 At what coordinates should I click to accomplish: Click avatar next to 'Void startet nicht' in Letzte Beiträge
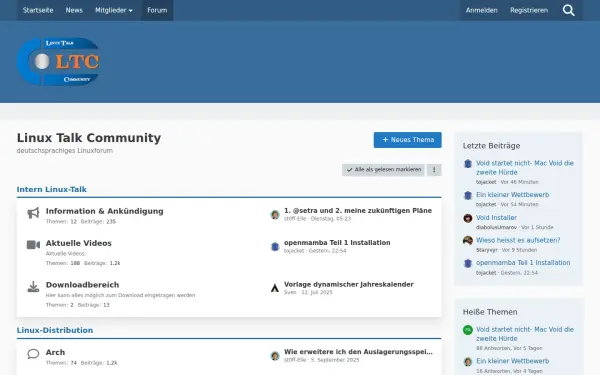click(468, 164)
